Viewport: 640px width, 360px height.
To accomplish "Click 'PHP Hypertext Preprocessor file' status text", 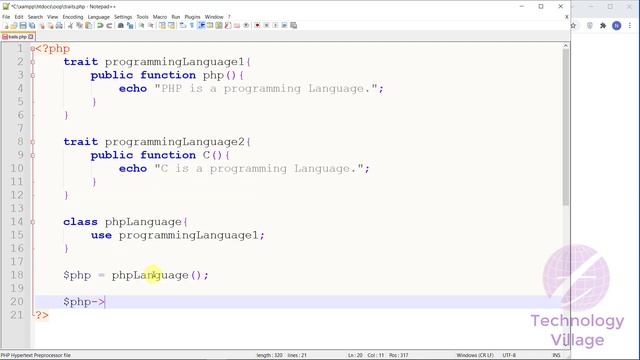I will coord(36,355).
